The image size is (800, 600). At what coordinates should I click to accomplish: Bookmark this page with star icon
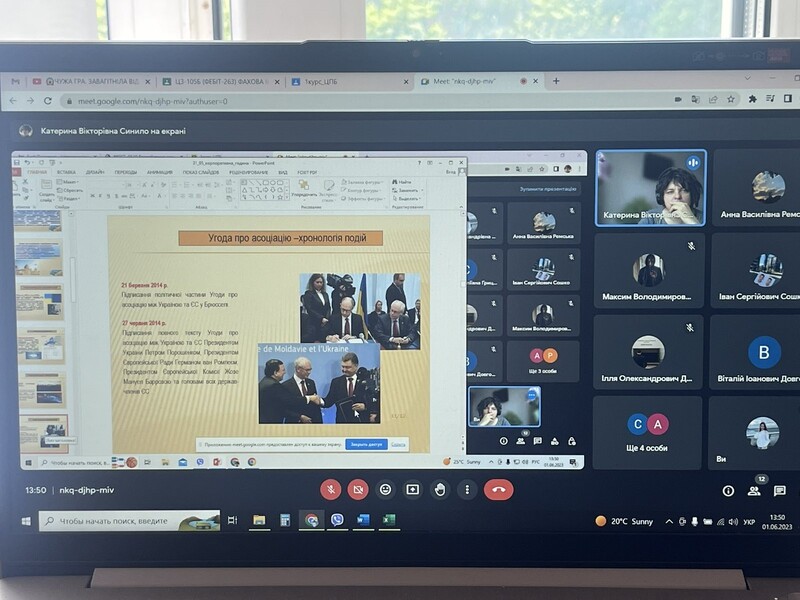click(732, 100)
